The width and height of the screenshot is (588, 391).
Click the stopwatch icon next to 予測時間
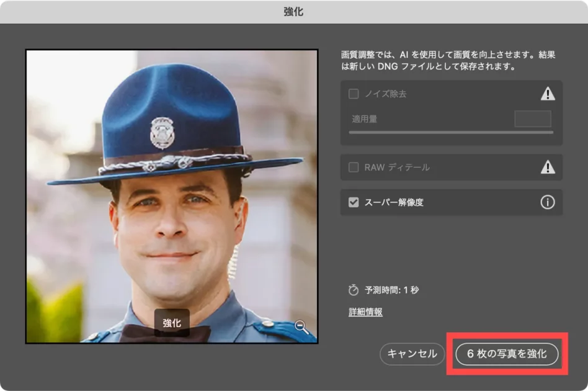coord(354,290)
